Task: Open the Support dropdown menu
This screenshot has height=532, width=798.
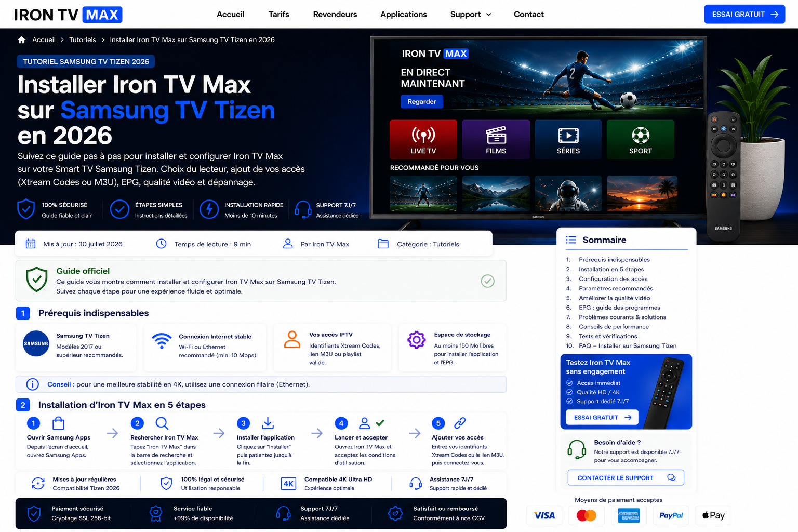Action: click(471, 15)
